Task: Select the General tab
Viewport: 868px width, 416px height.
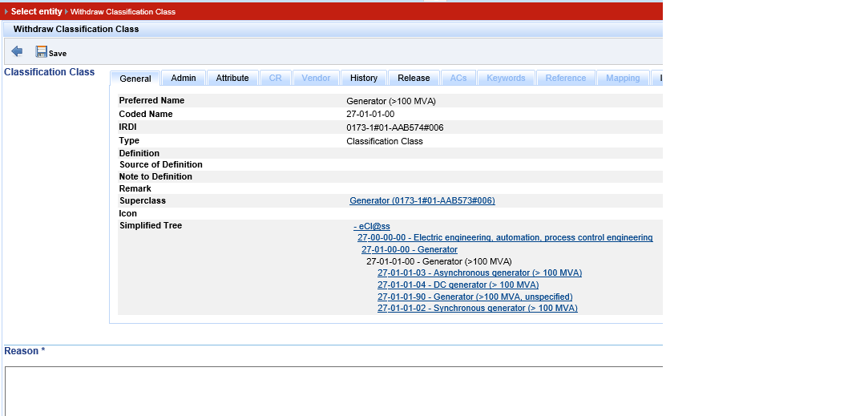Action: (135, 79)
